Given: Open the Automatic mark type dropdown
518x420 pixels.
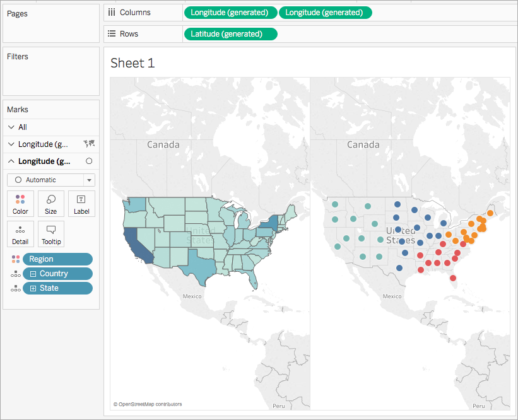Looking at the screenshot, I should coord(89,180).
